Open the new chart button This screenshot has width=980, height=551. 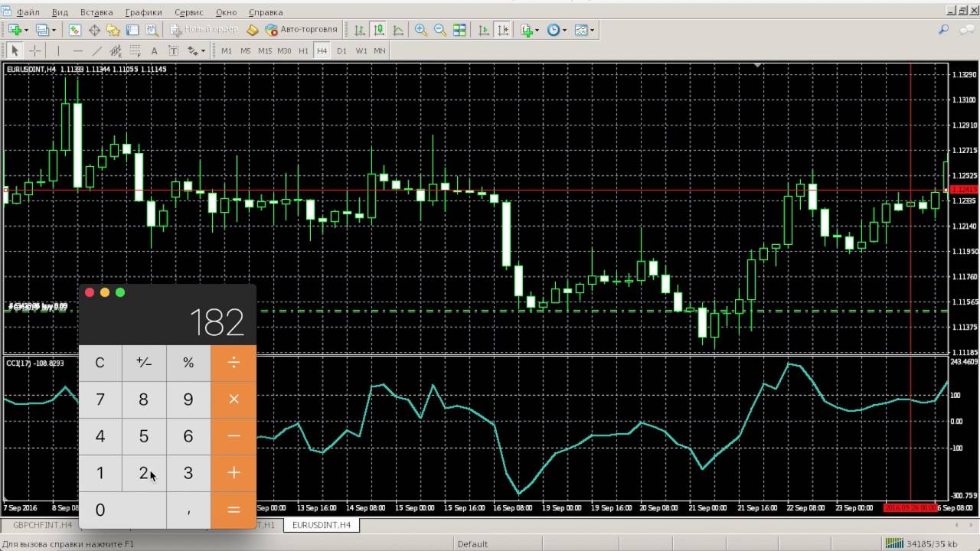(14, 30)
